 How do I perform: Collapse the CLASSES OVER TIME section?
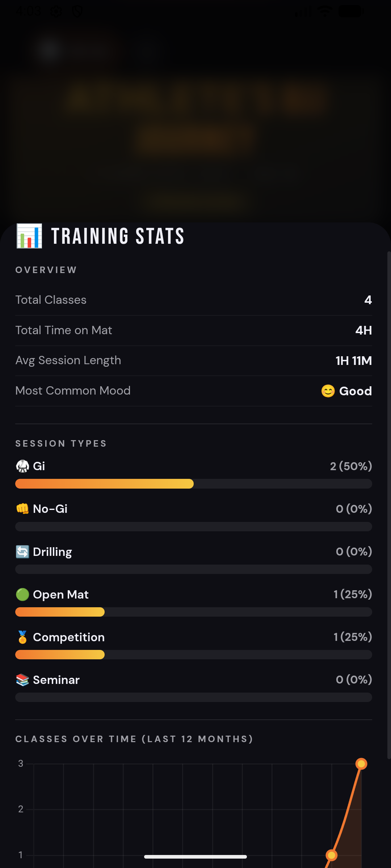[134, 739]
